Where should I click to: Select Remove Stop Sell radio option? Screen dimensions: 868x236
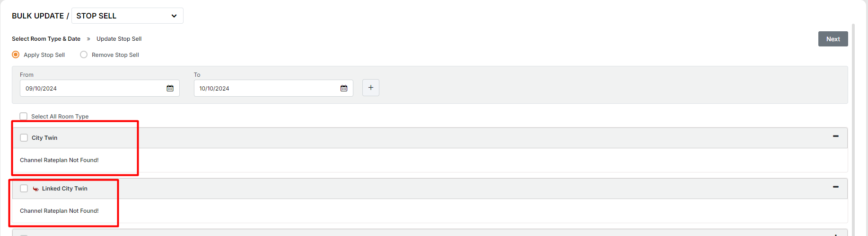point(84,55)
